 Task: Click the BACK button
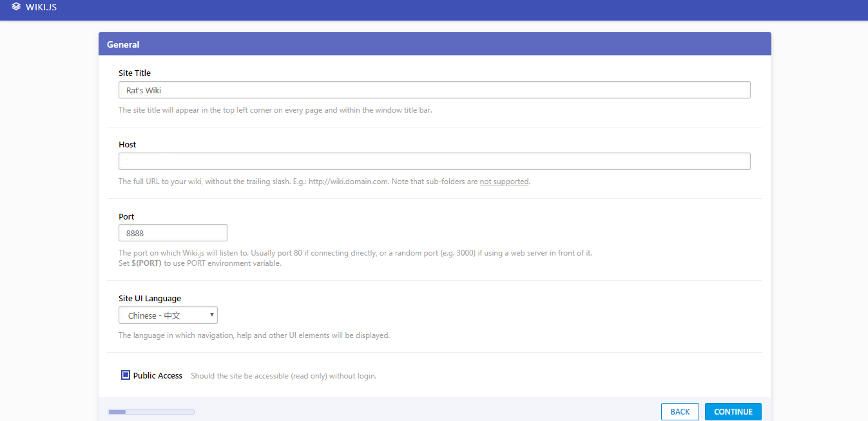680,412
